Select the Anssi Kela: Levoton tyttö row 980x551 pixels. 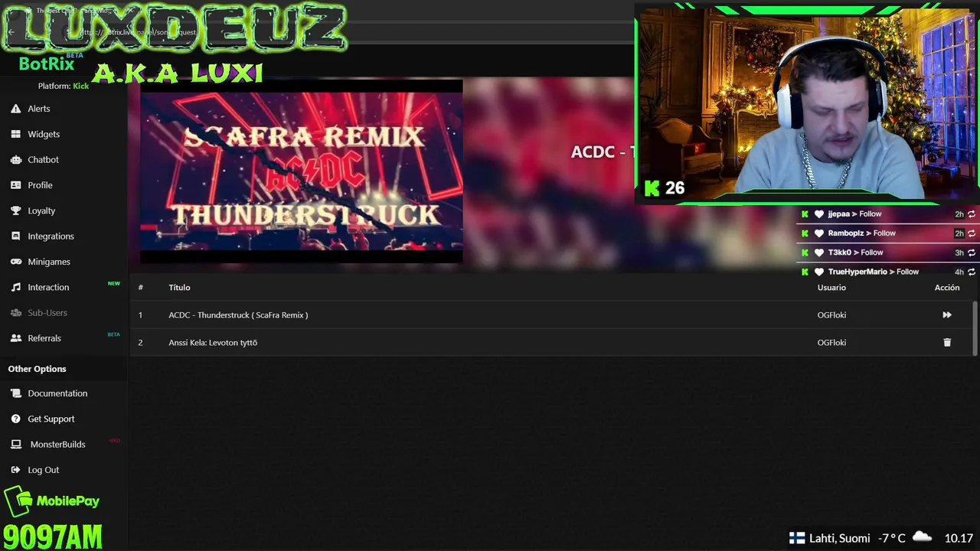(551, 342)
